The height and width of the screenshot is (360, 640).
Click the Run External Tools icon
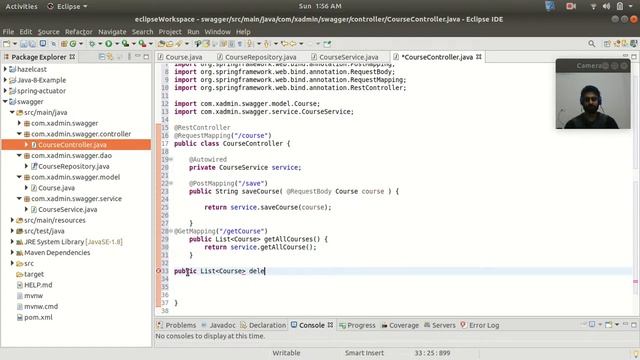(142, 44)
